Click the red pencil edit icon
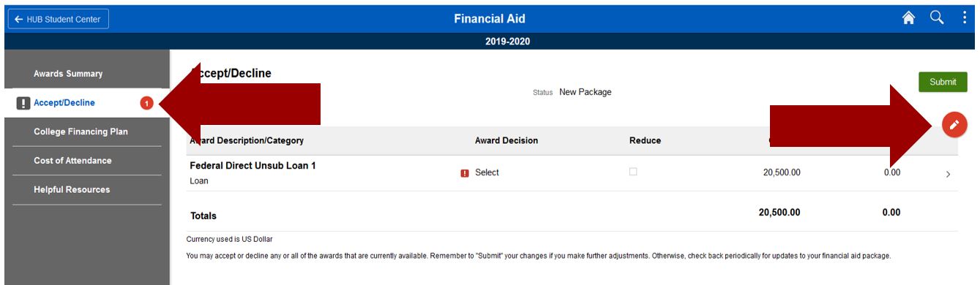980x285 pixels. pyautogui.click(x=953, y=125)
